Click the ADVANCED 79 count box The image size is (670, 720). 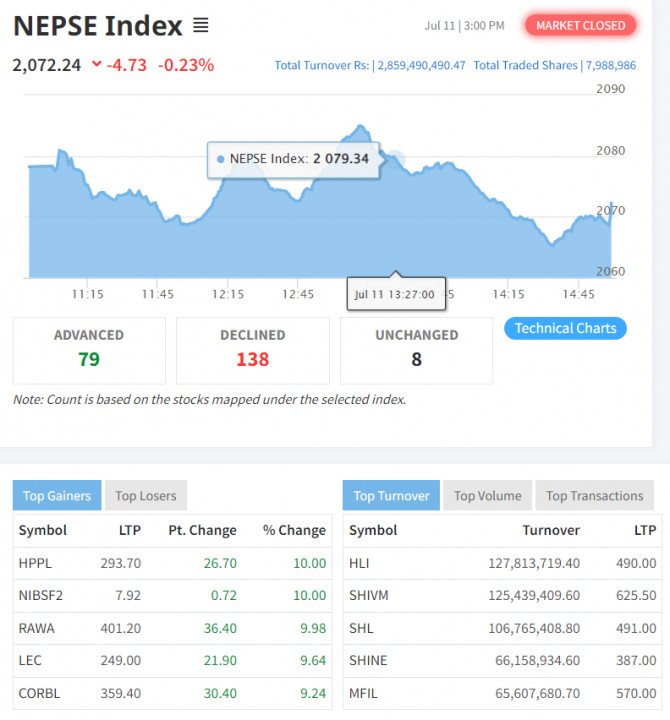point(89,350)
